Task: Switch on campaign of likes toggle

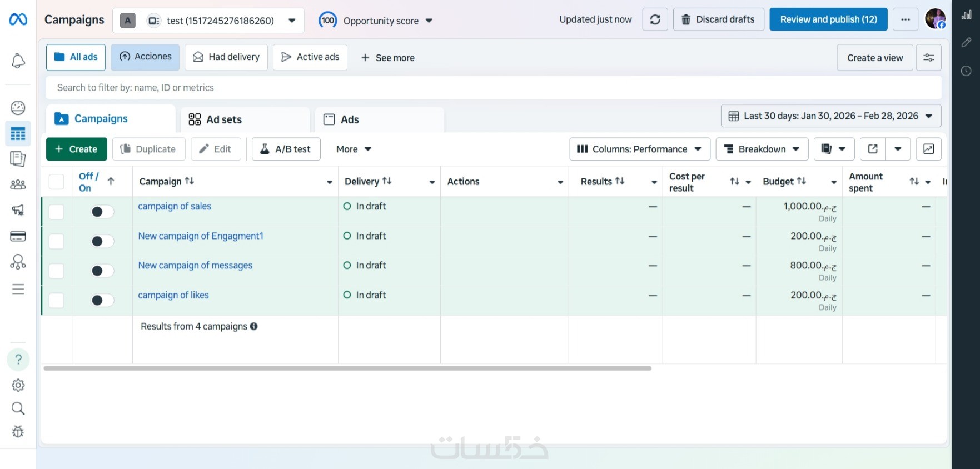Action: pyautogui.click(x=102, y=300)
